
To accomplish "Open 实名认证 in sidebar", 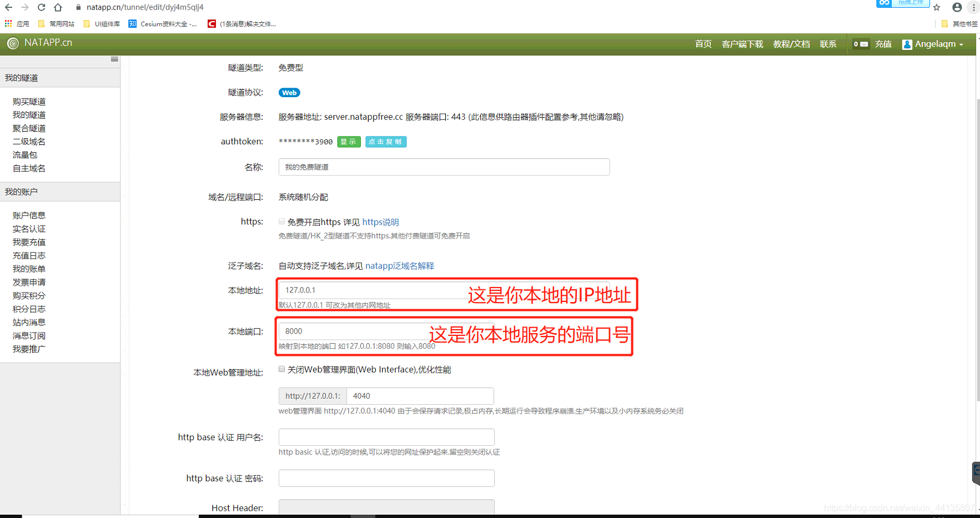I will coord(29,229).
